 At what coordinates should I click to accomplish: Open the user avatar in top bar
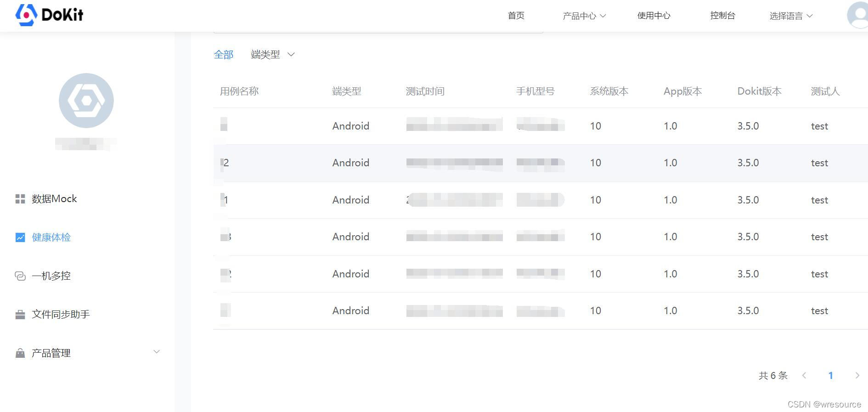(857, 15)
